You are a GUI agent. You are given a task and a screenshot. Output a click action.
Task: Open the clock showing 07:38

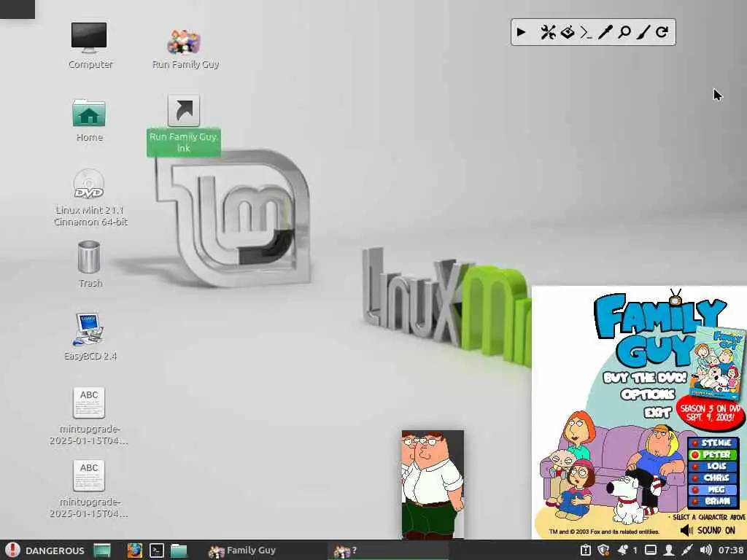point(731,551)
